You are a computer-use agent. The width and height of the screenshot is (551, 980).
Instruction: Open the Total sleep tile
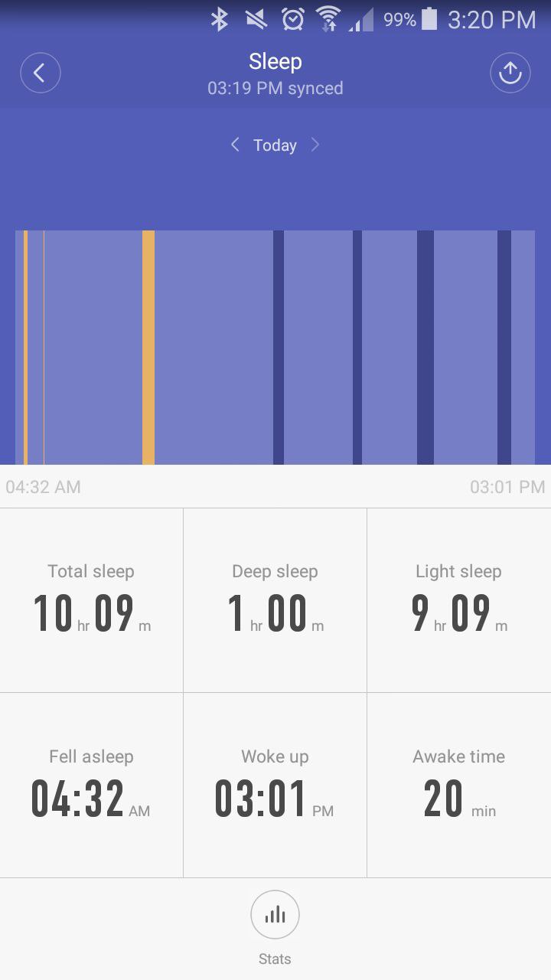tap(92, 600)
